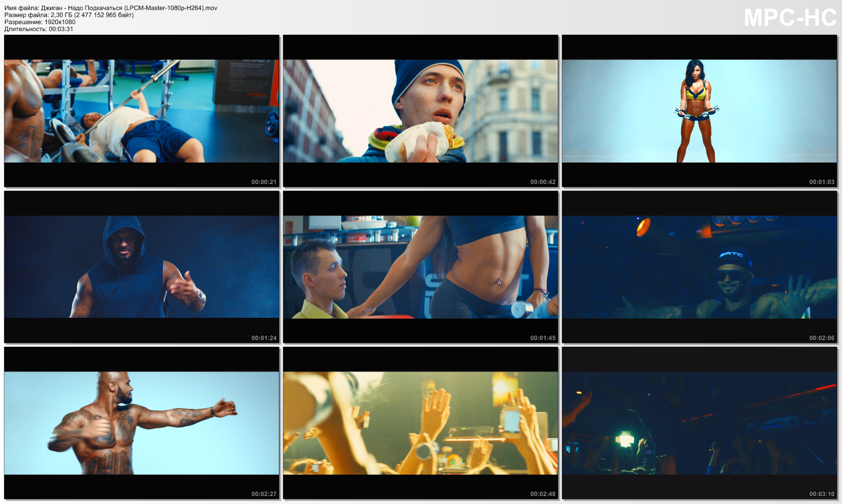842x504 pixels.
Task: Click the 00:01:24 timestamp
Action: coord(264,338)
